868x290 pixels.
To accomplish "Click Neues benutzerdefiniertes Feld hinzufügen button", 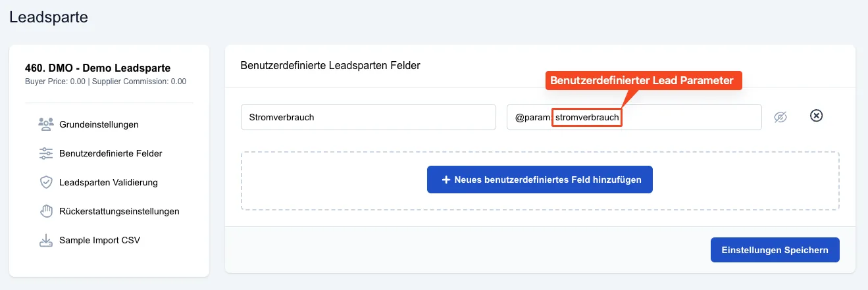I will pos(540,180).
